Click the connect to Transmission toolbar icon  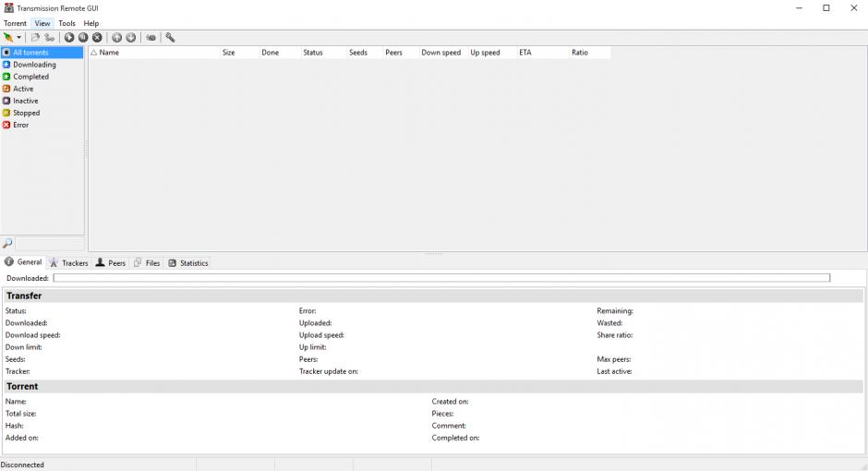coord(8,38)
